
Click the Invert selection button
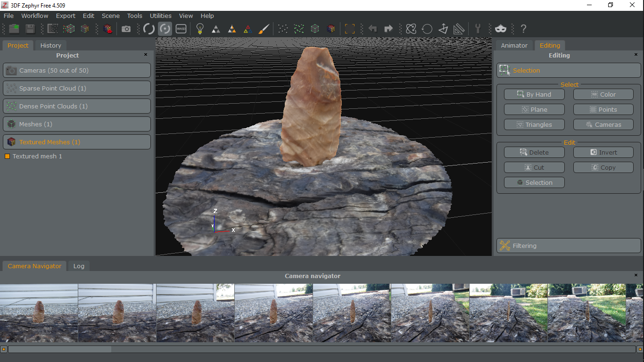(603, 152)
